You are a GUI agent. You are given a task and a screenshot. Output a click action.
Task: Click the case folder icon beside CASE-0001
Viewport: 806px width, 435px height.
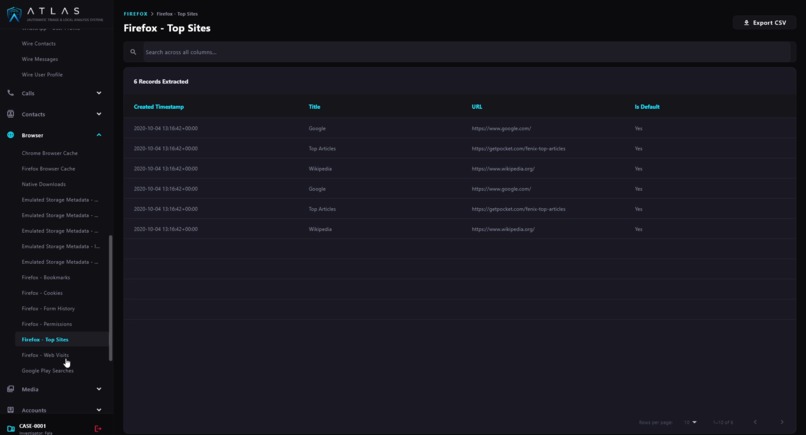10,428
